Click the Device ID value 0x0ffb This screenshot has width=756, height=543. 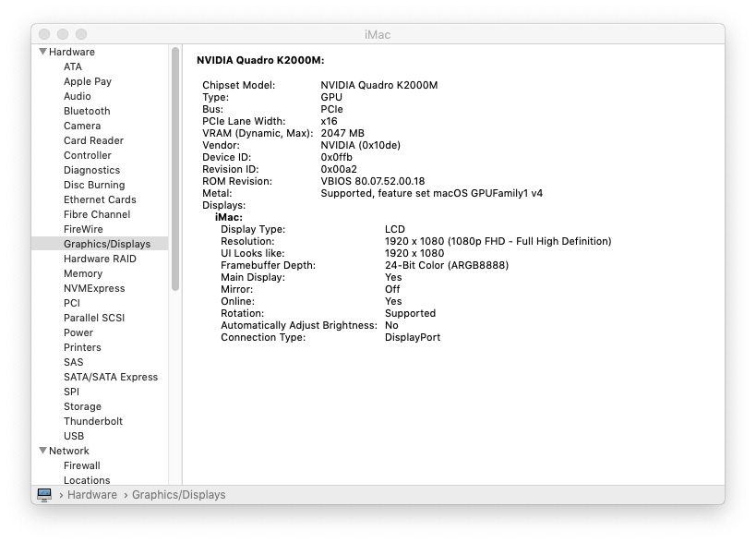(x=337, y=158)
